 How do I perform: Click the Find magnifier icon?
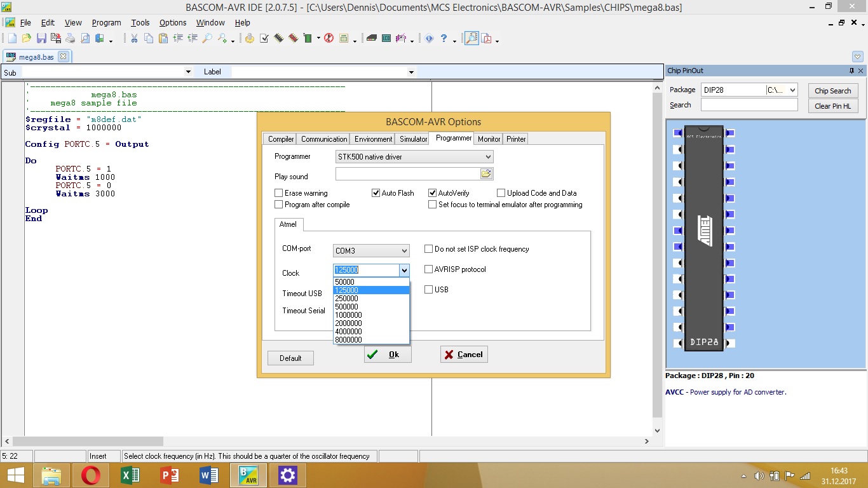tap(207, 39)
